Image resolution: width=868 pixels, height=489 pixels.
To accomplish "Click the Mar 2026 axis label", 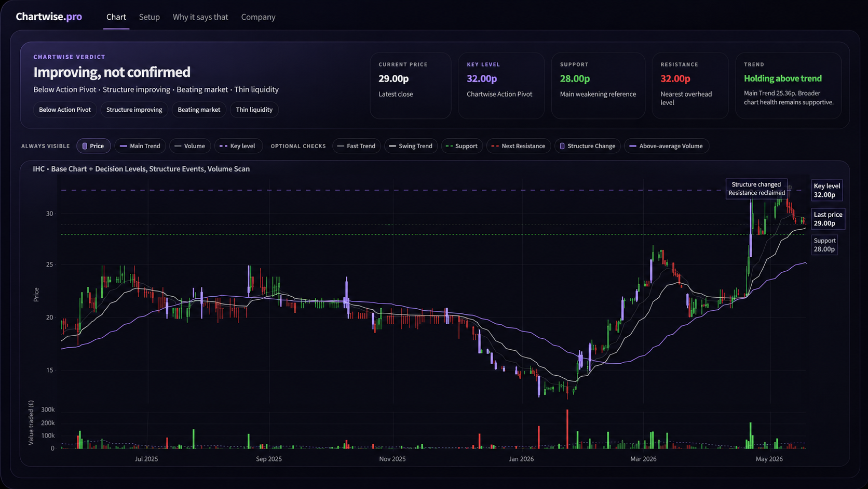I will (x=643, y=459).
